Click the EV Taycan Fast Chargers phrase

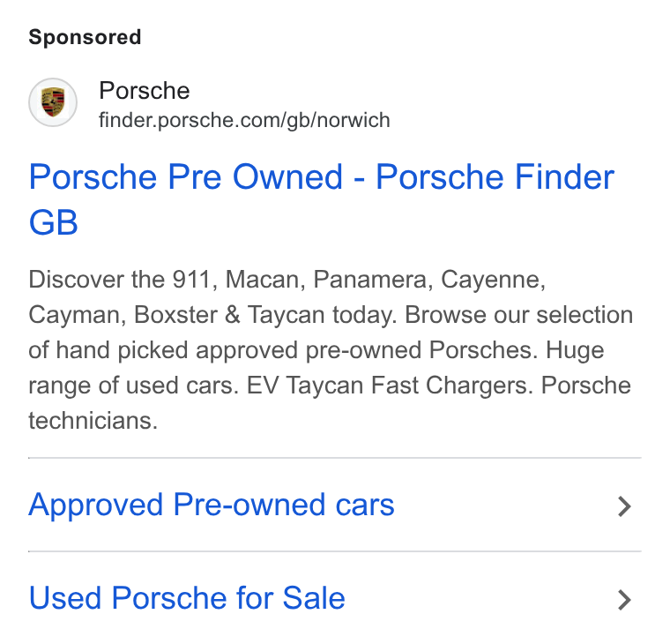[391, 386]
